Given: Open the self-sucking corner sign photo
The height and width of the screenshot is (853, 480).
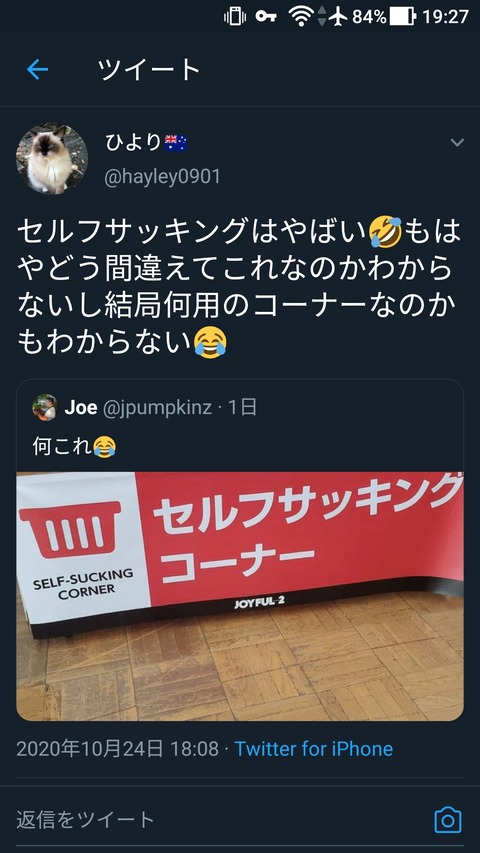Looking at the screenshot, I should [x=240, y=596].
